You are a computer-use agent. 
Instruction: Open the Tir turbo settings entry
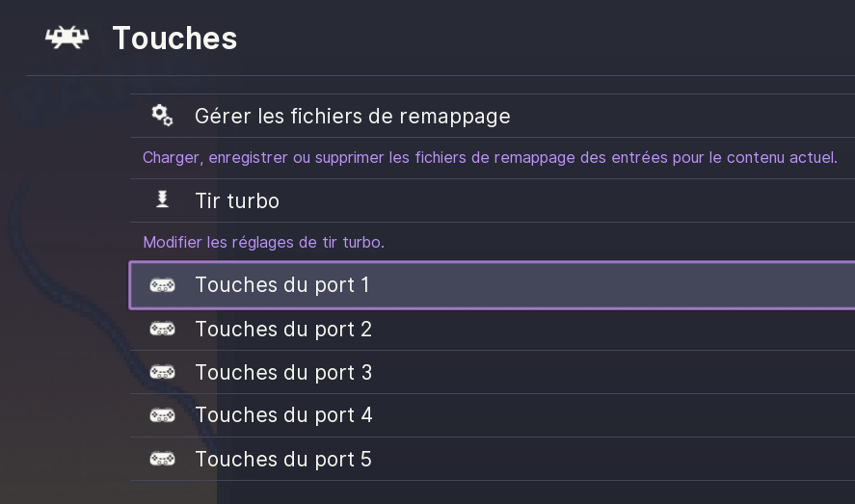coord(237,201)
